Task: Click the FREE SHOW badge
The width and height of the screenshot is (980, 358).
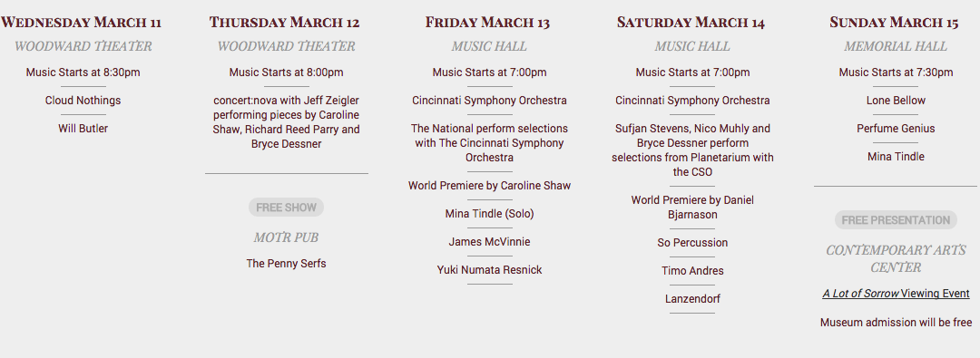Action: (286, 208)
